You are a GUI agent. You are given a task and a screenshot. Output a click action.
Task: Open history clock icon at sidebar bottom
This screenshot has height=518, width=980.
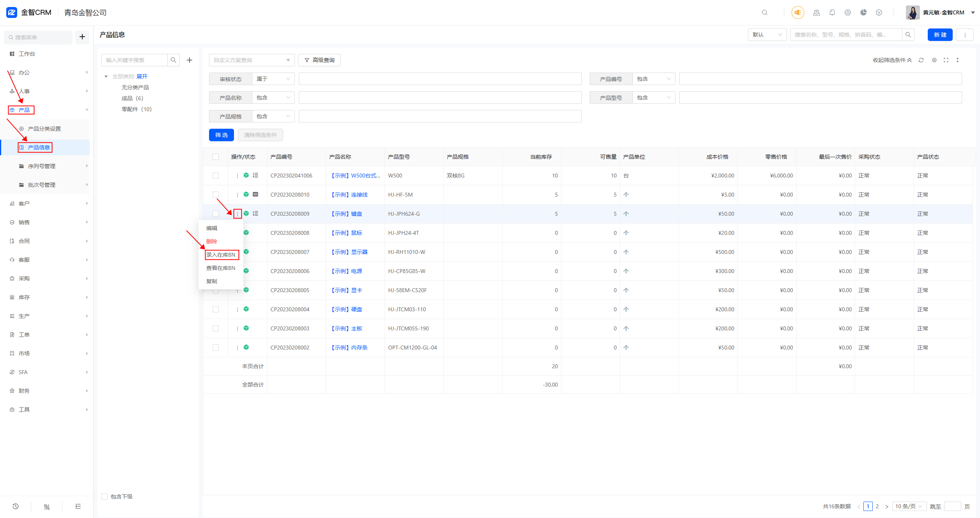coord(16,506)
